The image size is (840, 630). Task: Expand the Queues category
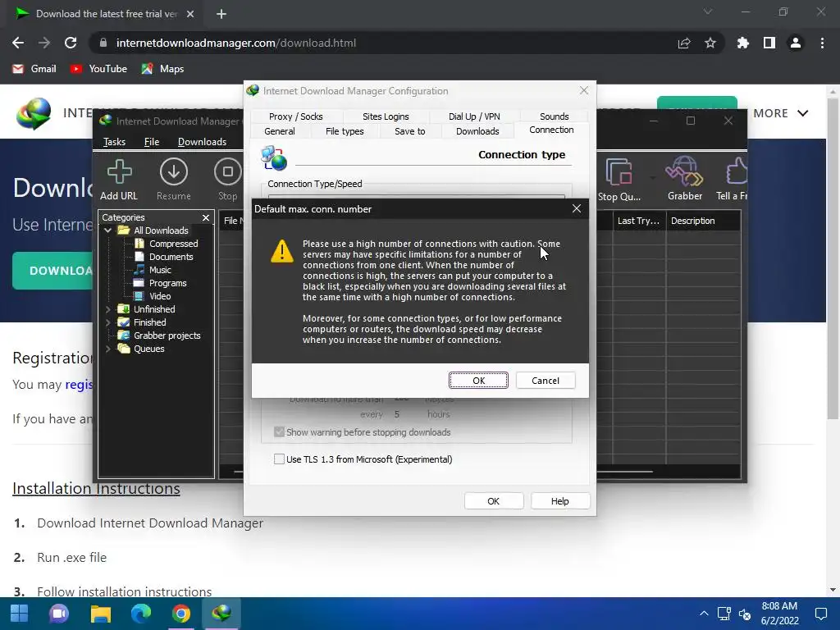[x=107, y=348]
